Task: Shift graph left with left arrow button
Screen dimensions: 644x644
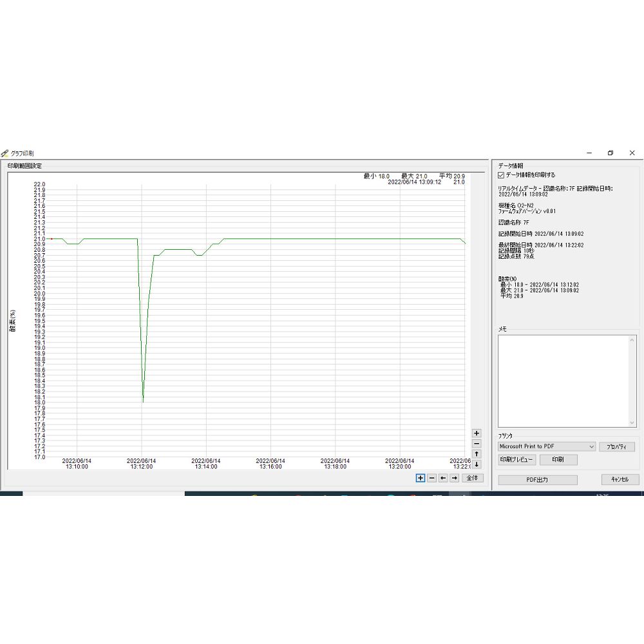Action: 443,478
